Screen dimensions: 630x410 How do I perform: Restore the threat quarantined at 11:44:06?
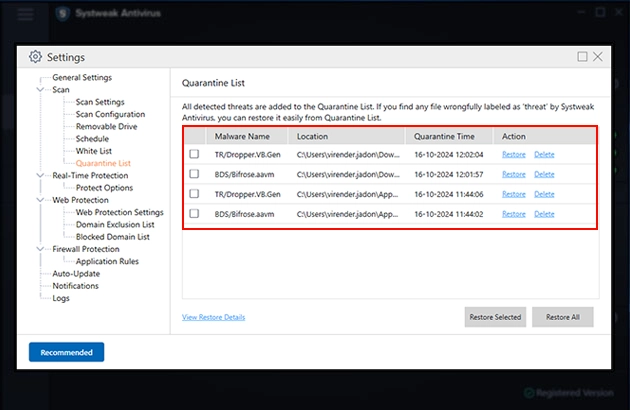pos(513,194)
